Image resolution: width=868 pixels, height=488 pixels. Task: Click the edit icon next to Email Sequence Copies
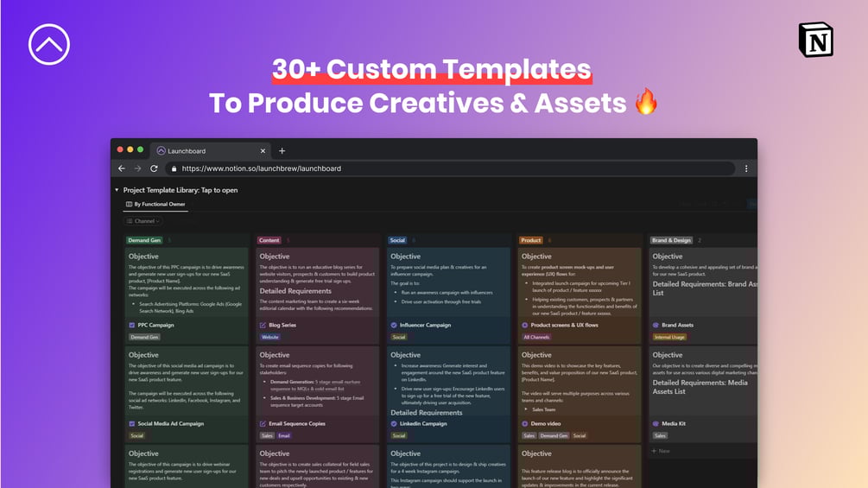tap(263, 424)
